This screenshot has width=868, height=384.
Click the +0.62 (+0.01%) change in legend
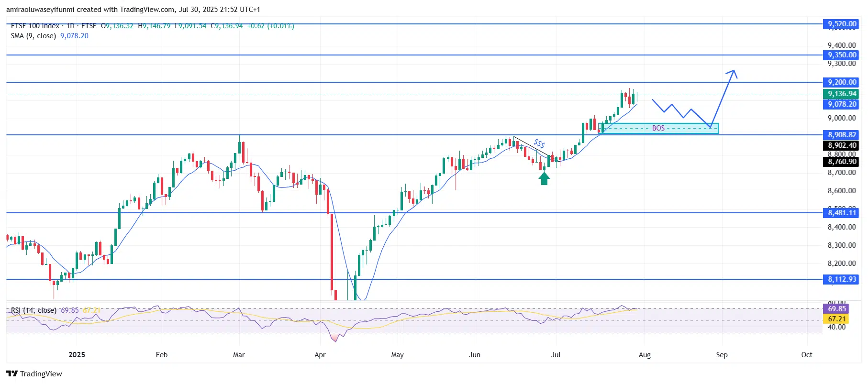pos(270,26)
